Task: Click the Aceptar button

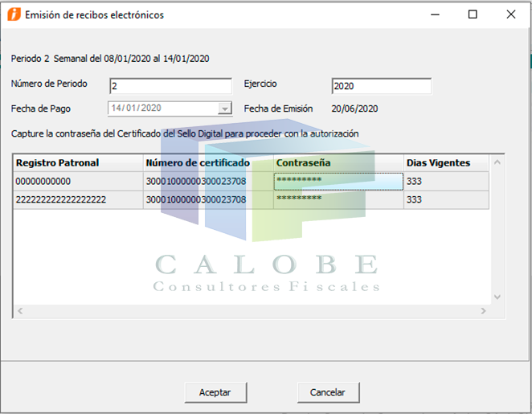Action: tap(216, 392)
